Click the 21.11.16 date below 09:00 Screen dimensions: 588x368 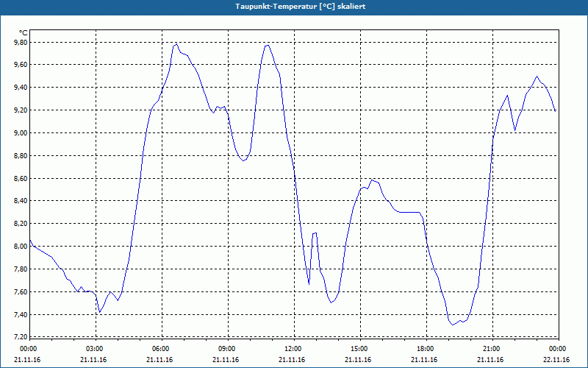tap(226, 360)
